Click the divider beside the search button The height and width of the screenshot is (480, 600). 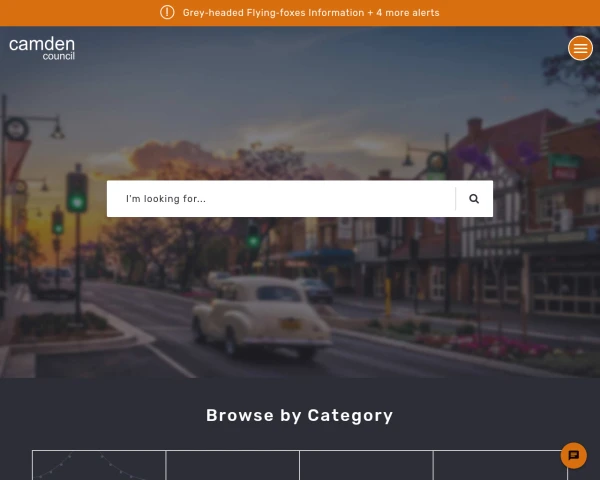coord(455,199)
